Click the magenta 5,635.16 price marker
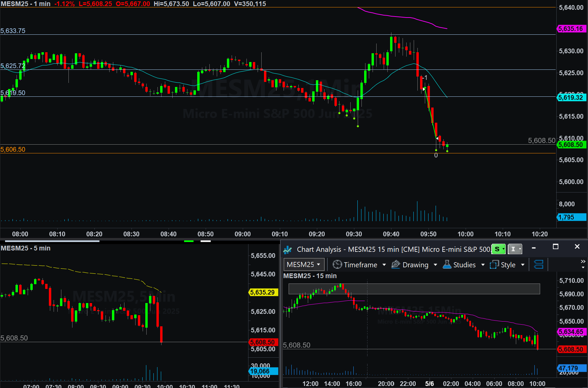The image size is (588, 388). coord(570,29)
